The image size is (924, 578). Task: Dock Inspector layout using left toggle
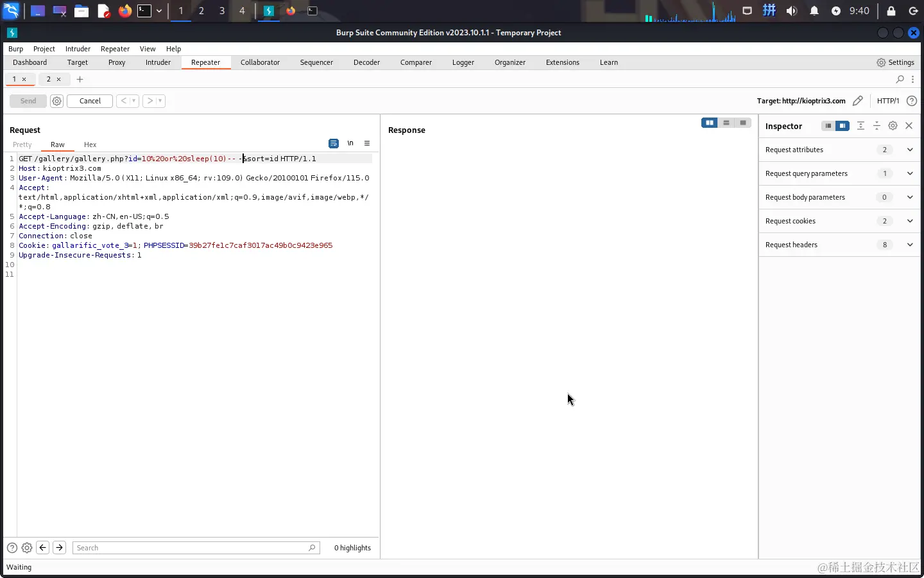tap(828, 126)
